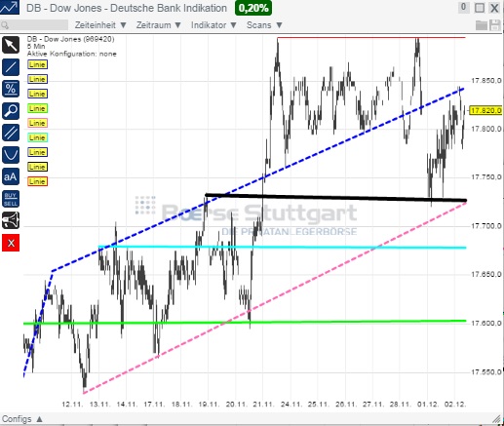Open the Zeitraum dropdown menu
504x426 pixels.
[x=159, y=25]
